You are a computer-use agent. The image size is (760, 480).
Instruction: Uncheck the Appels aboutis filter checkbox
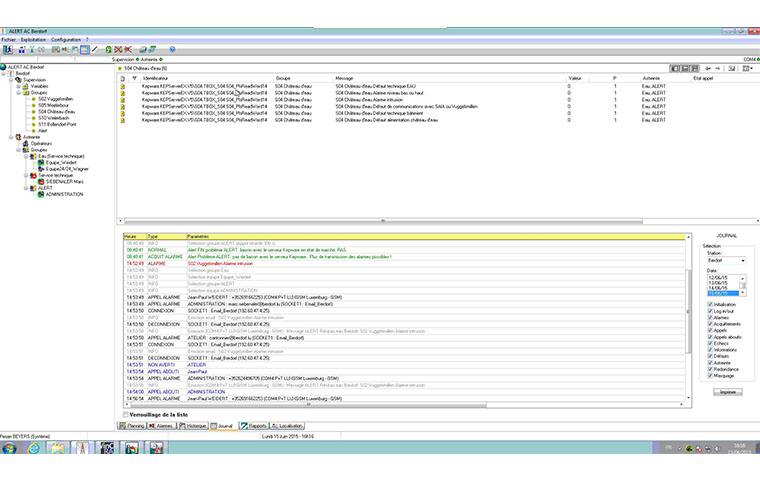pos(710,336)
